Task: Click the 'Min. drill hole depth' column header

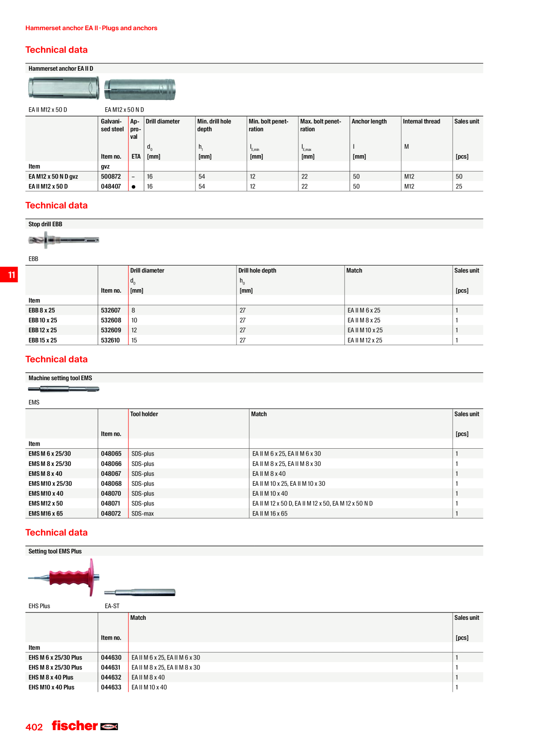Action: point(214,125)
